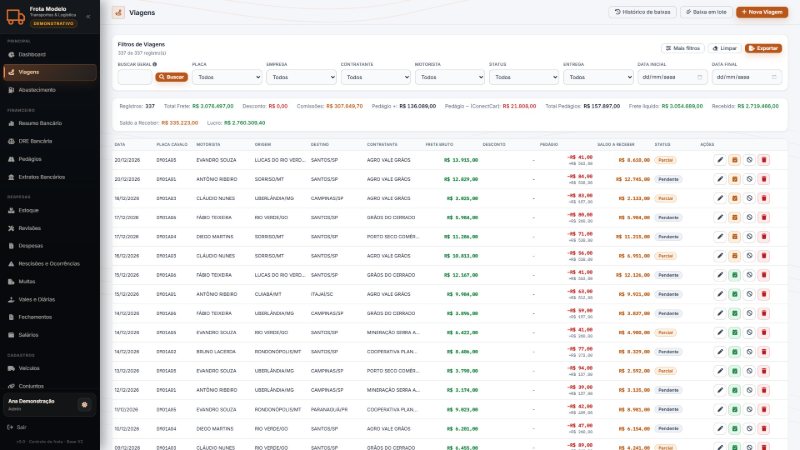
Task: Navigate to Estoque in the sidebar
Action: pos(49,210)
